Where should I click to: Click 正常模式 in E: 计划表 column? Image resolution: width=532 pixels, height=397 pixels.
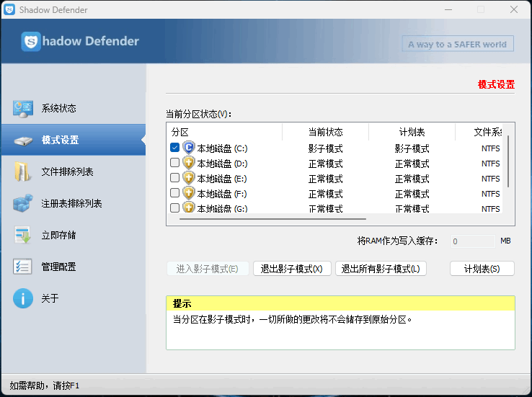(x=412, y=179)
